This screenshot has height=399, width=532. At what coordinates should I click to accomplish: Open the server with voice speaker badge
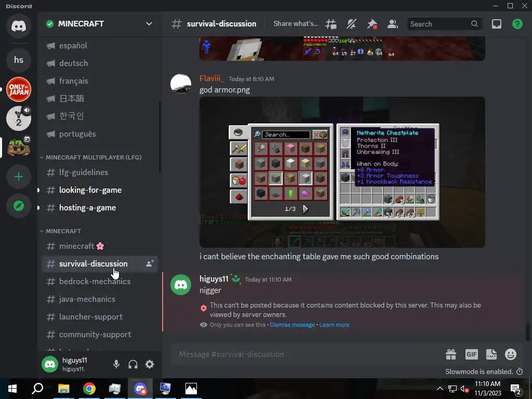tap(19, 118)
